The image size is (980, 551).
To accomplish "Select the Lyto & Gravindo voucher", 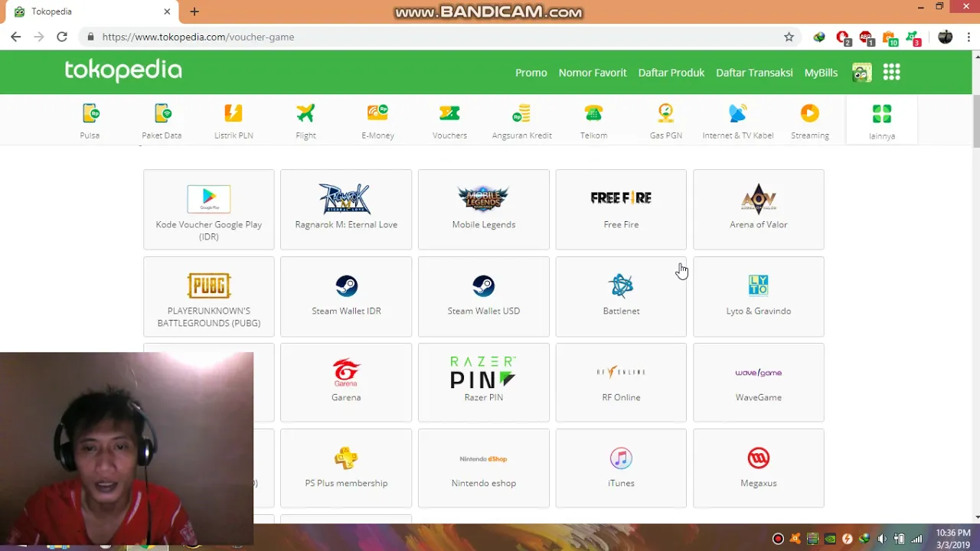I will [x=759, y=297].
